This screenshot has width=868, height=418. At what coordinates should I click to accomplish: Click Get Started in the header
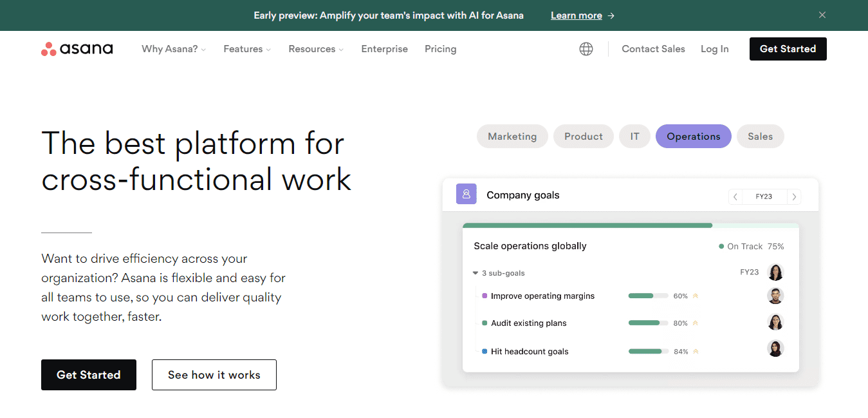click(x=788, y=49)
